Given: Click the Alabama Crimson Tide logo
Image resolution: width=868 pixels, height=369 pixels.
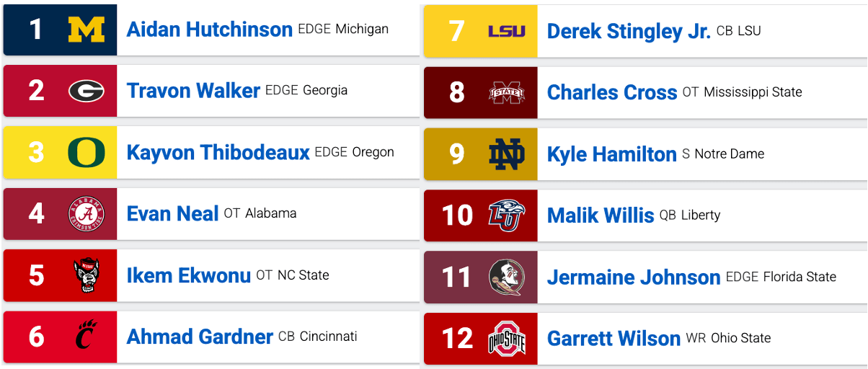Looking at the screenshot, I should [x=87, y=214].
